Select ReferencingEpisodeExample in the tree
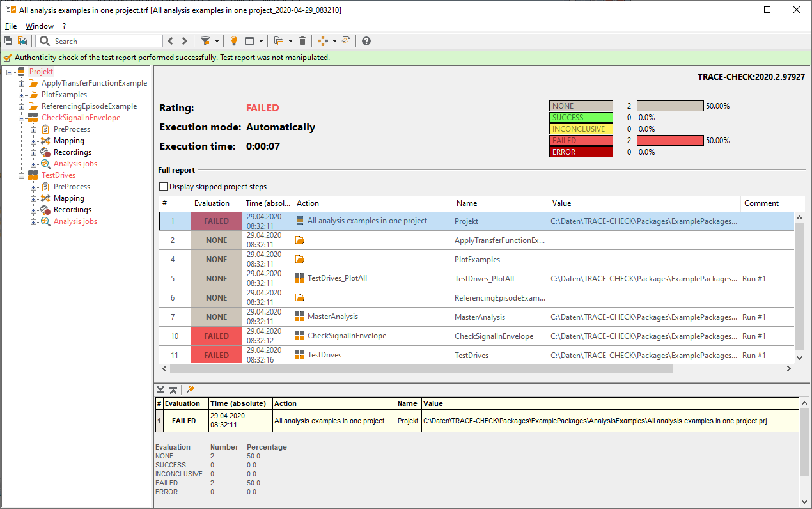Screen dimensions: 812x509 (x=89, y=106)
